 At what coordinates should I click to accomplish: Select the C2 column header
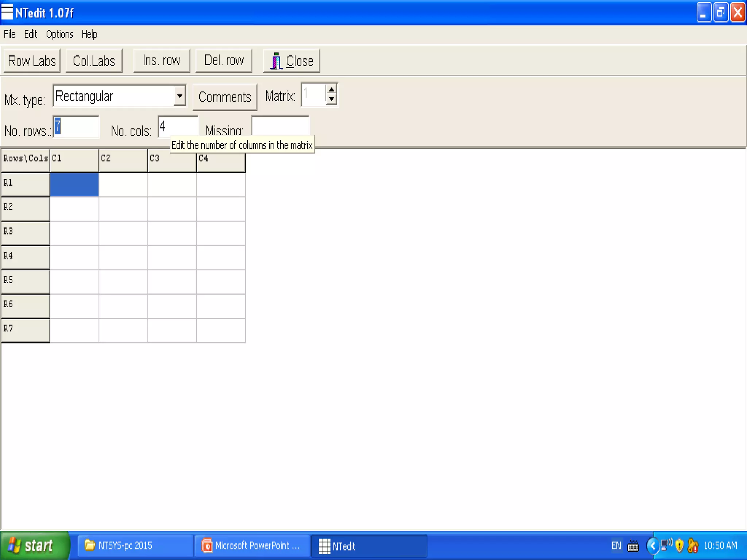[123, 160]
